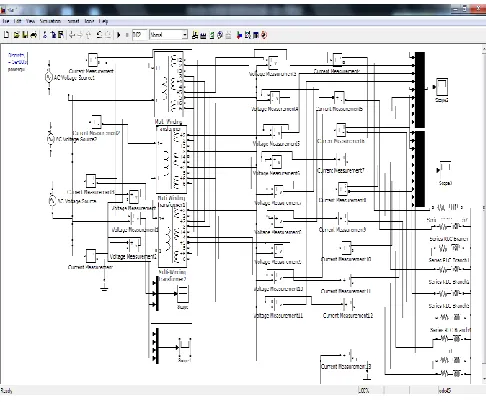Click the ode45 solver status text
The height and width of the screenshot is (402, 486).
click(445, 390)
